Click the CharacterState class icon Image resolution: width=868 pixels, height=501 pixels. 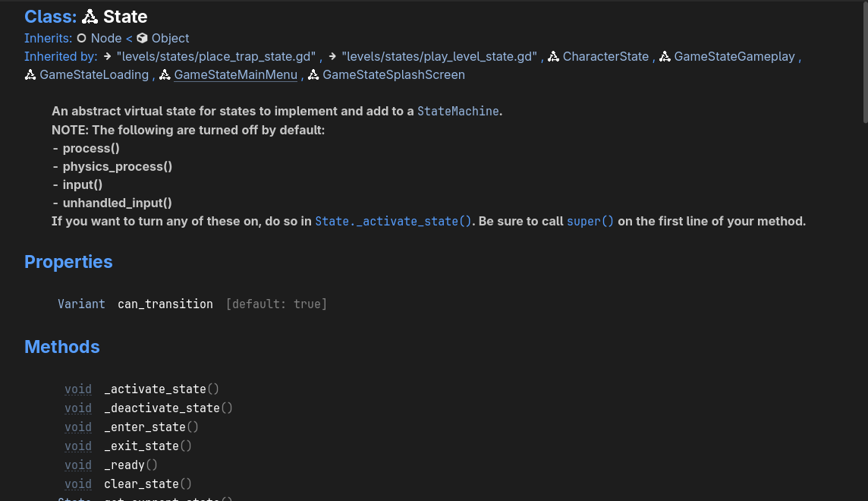coord(553,56)
